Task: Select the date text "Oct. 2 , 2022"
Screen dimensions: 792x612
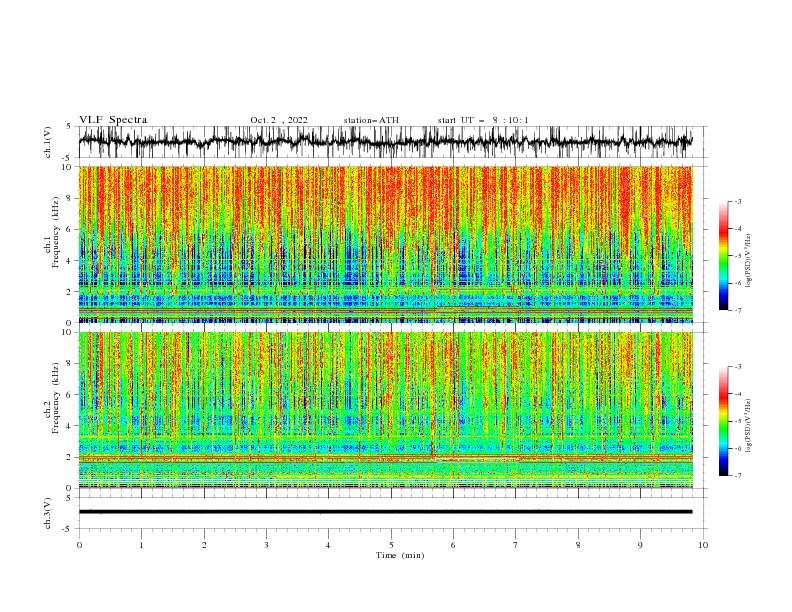Action: [279, 120]
